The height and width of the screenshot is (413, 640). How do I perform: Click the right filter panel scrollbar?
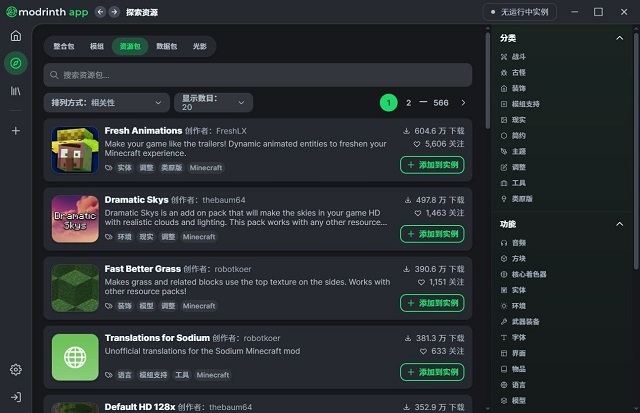[636, 151]
